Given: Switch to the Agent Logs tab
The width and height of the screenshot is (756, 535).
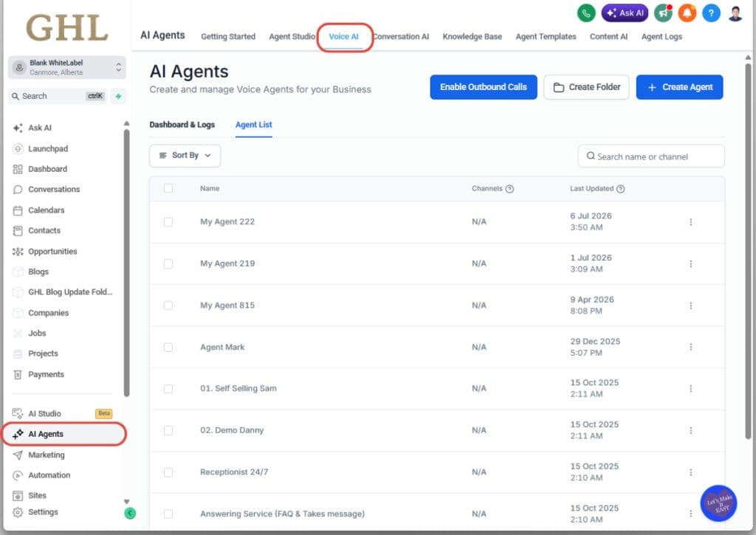Looking at the screenshot, I should tap(661, 37).
